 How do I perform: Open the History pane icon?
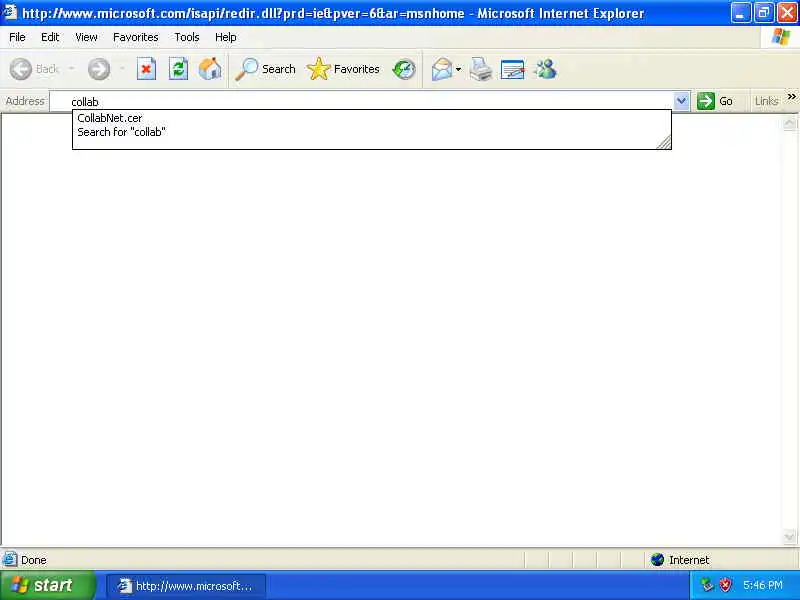404,69
